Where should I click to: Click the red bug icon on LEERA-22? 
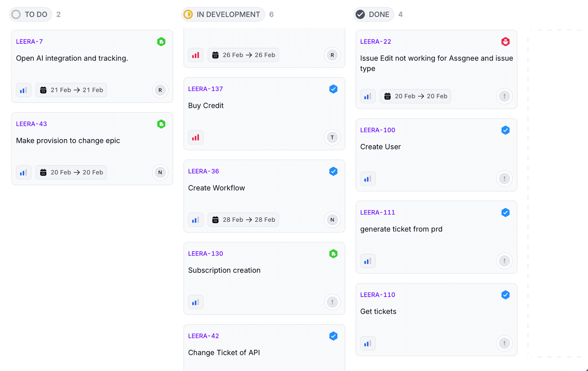point(505,42)
